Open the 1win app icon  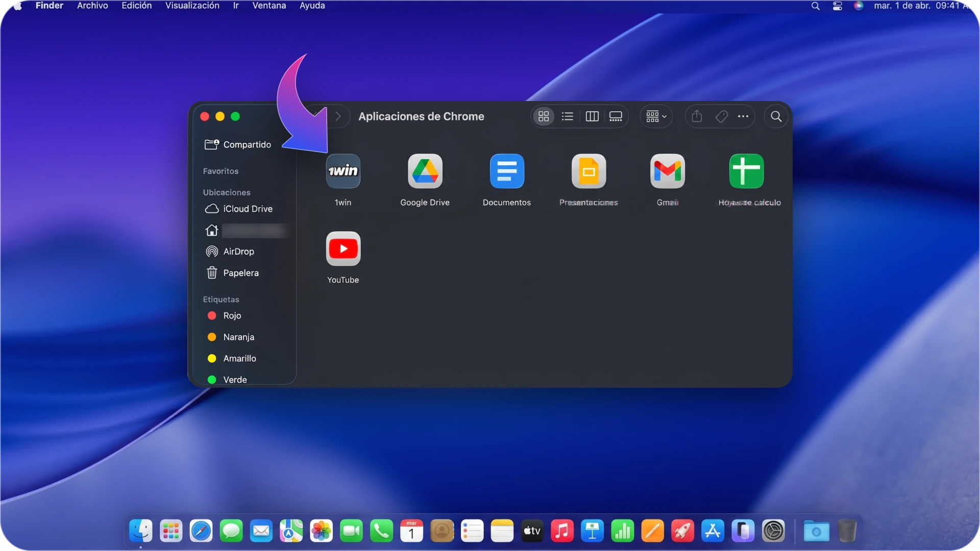pyautogui.click(x=343, y=171)
